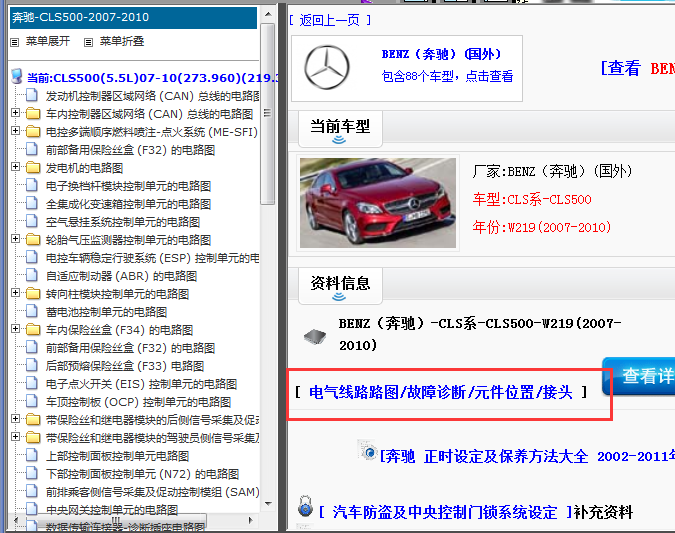
Task: Click the document icon for 空气悬挂系统控制单元
Action: (31, 221)
